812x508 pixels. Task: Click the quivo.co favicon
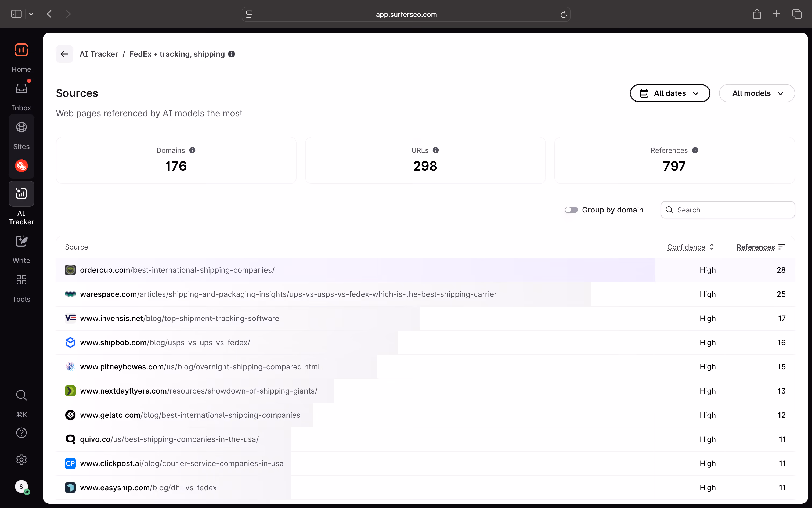pos(70,439)
